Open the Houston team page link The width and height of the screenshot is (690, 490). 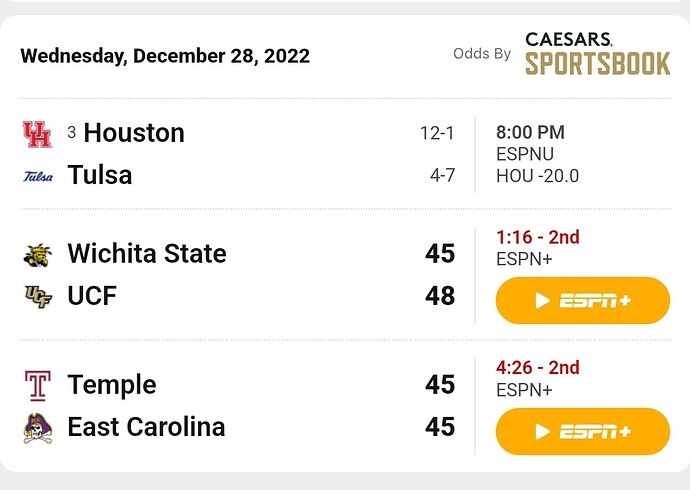134,133
